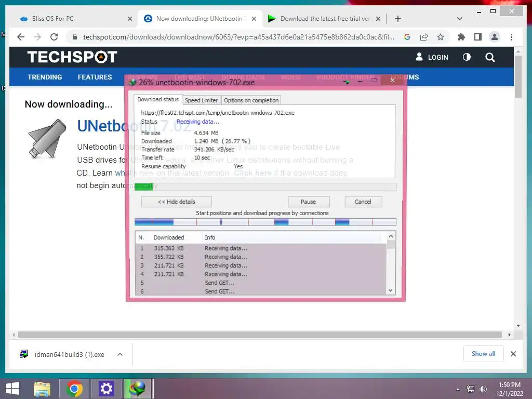Open TRENDING in TechSpot navigation
Image resolution: width=532 pixels, height=399 pixels.
[45, 77]
